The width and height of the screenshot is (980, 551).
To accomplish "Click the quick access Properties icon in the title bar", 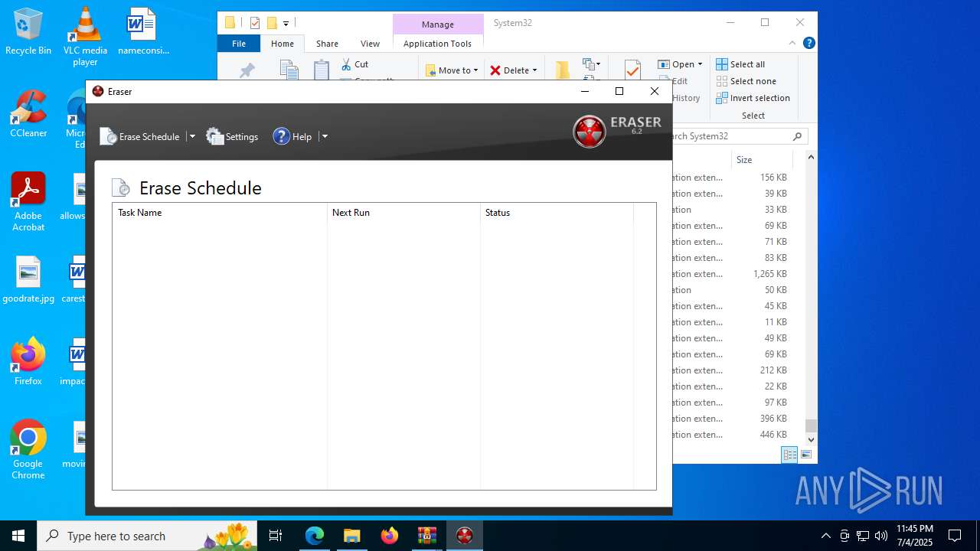I will pos(255,23).
